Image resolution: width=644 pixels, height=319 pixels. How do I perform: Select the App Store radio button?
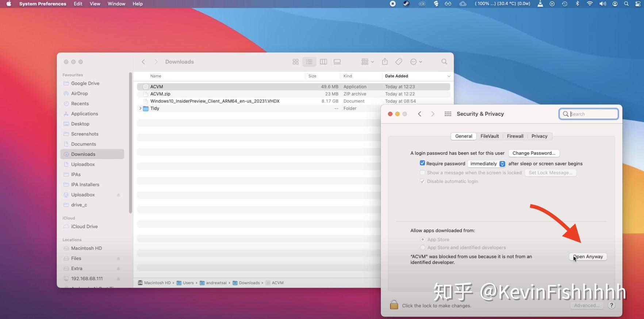tap(423, 239)
